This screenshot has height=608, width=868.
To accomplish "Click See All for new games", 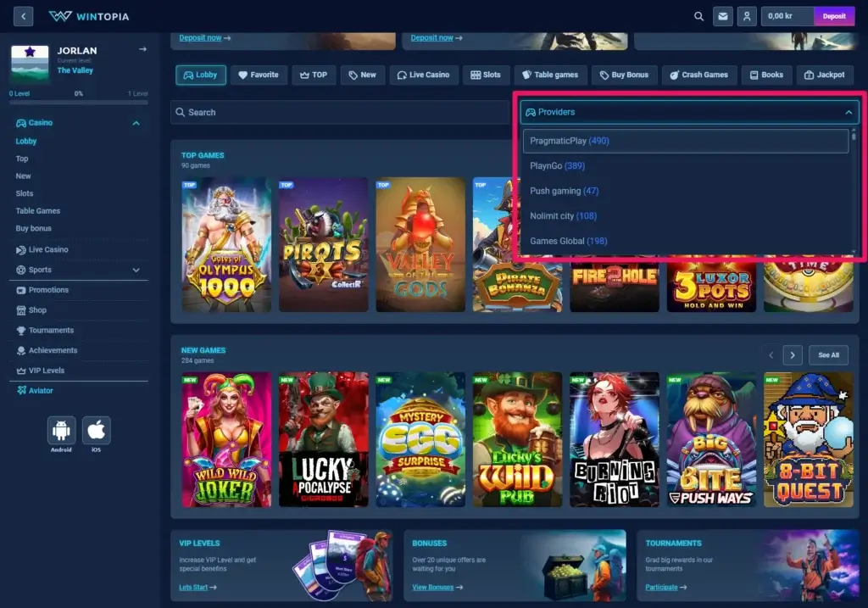I will tap(828, 355).
